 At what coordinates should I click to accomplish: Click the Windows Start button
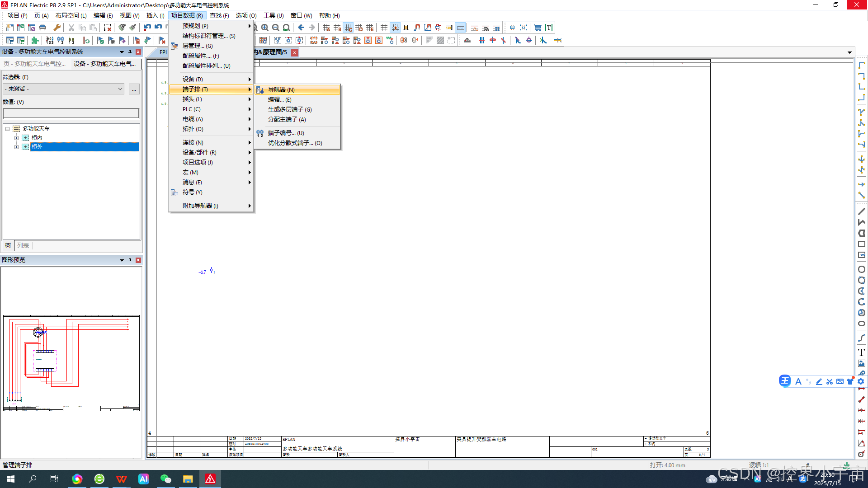point(11,479)
